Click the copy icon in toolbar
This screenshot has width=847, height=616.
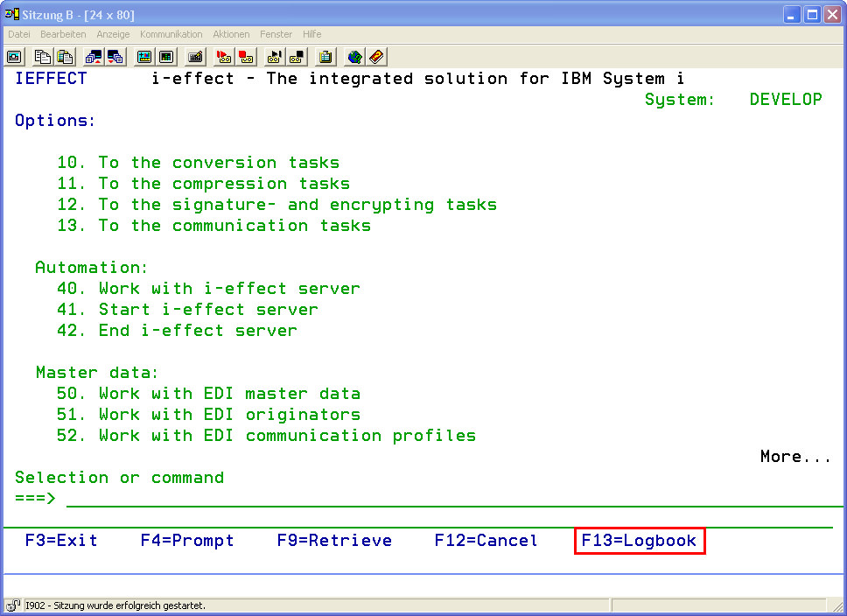[x=43, y=57]
